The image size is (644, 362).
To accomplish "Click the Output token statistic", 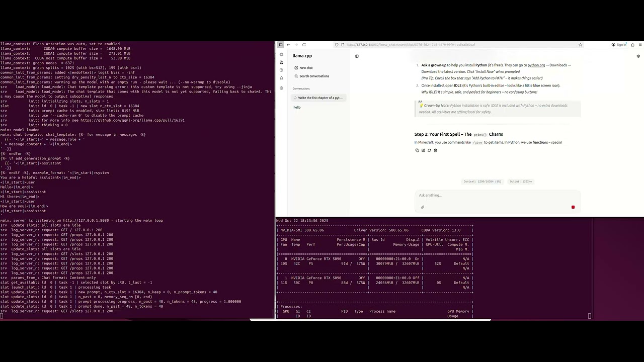I will [521, 182].
